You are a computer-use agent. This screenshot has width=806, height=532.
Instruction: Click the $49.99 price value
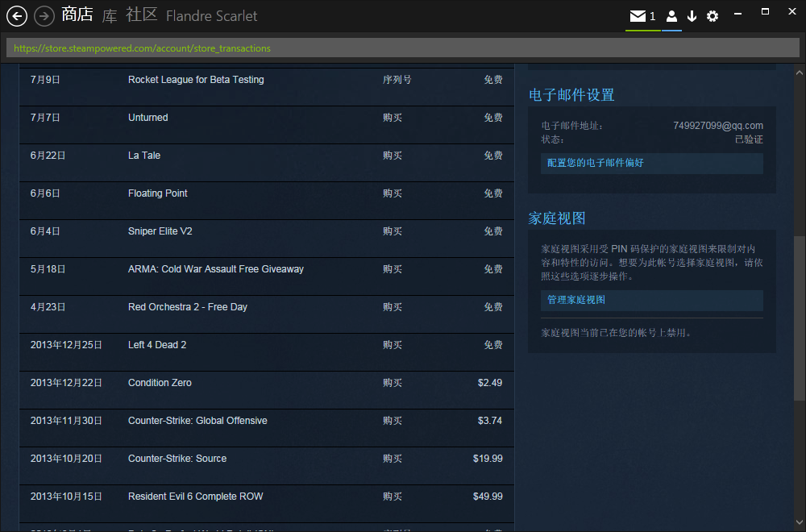(x=488, y=497)
